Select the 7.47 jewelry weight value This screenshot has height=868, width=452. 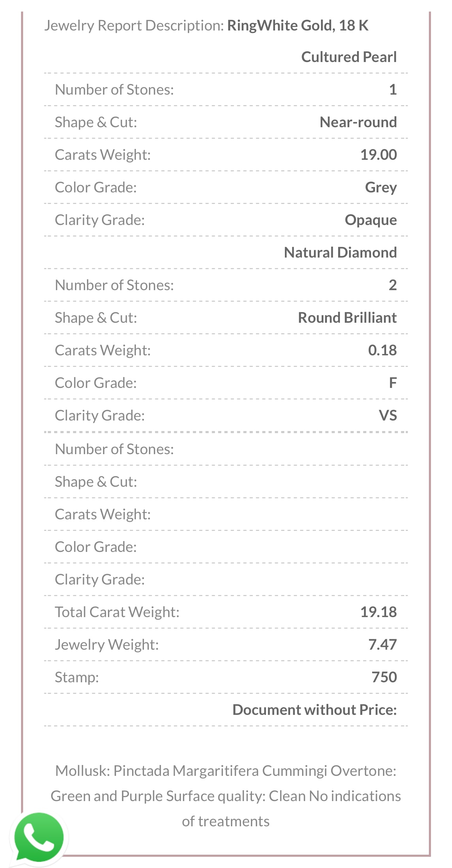(x=382, y=645)
